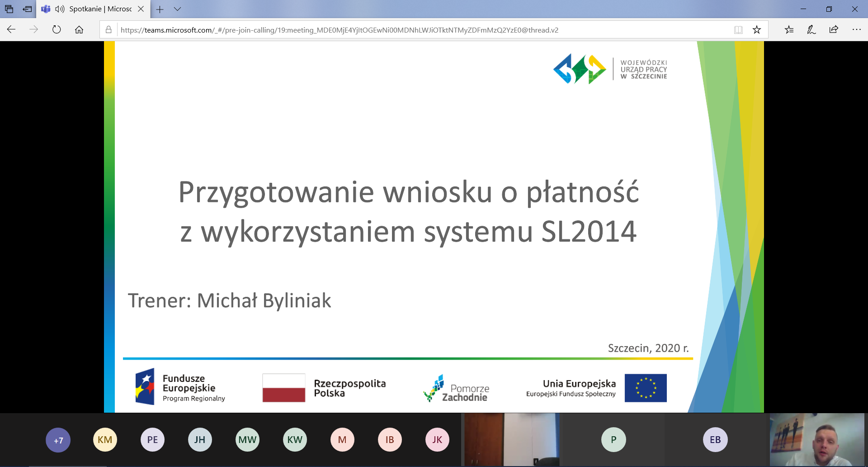Click the Wojewódzki Urząd Pracy logo

pos(610,69)
